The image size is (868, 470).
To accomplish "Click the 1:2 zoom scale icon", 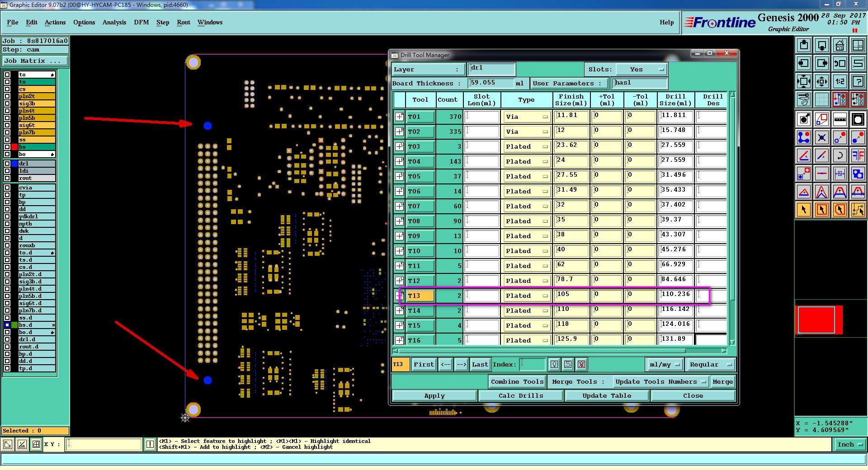I will (840, 81).
